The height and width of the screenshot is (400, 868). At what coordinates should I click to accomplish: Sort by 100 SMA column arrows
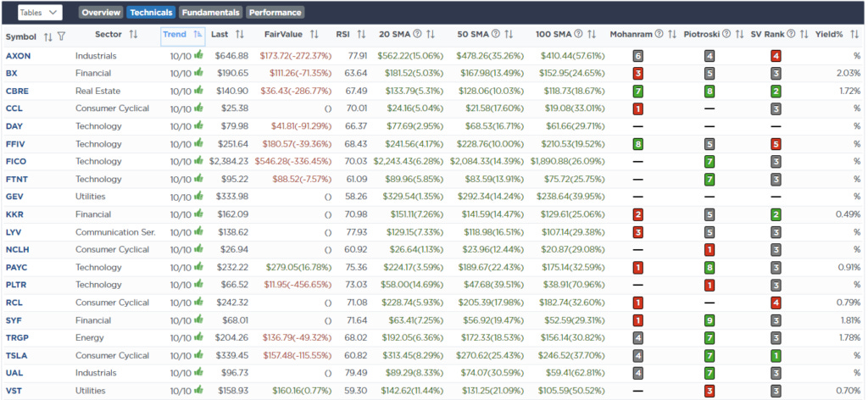[591, 34]
